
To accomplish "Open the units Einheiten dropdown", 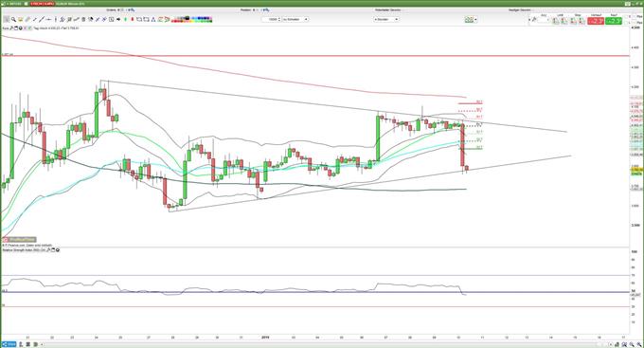I will pyautogui.click(x=295, y=19).
